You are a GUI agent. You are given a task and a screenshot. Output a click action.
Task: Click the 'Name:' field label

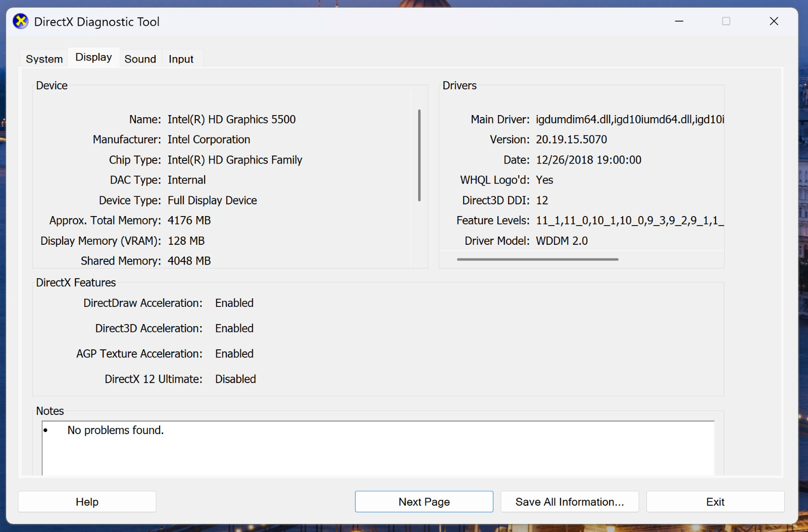point(145,120)
